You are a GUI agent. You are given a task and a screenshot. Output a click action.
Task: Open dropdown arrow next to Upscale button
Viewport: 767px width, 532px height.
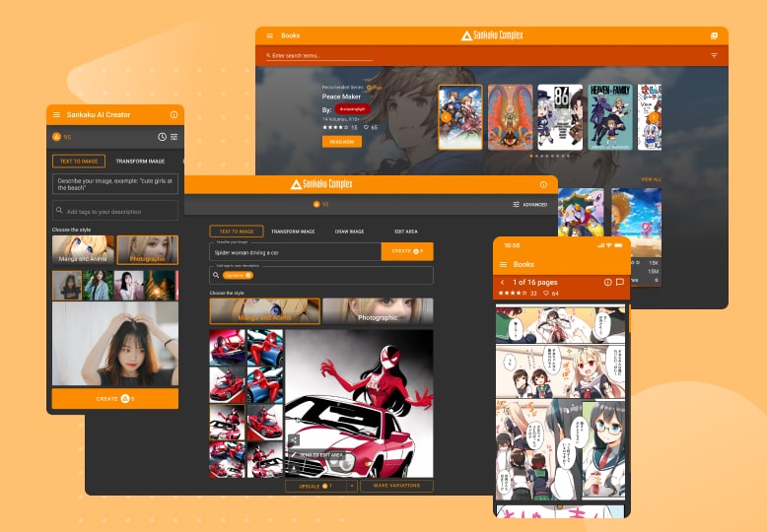tap(352, 486)
